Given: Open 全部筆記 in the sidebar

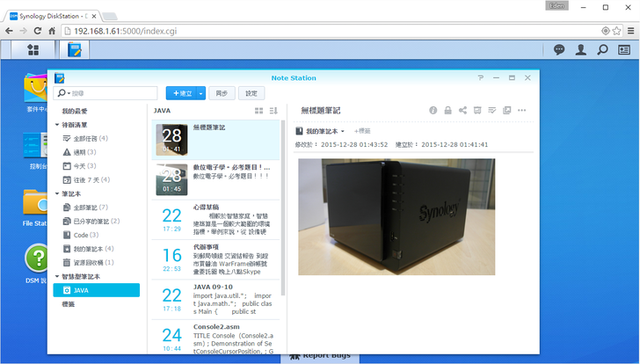Looking at the screenshot, I should click(x=85, y=207).
